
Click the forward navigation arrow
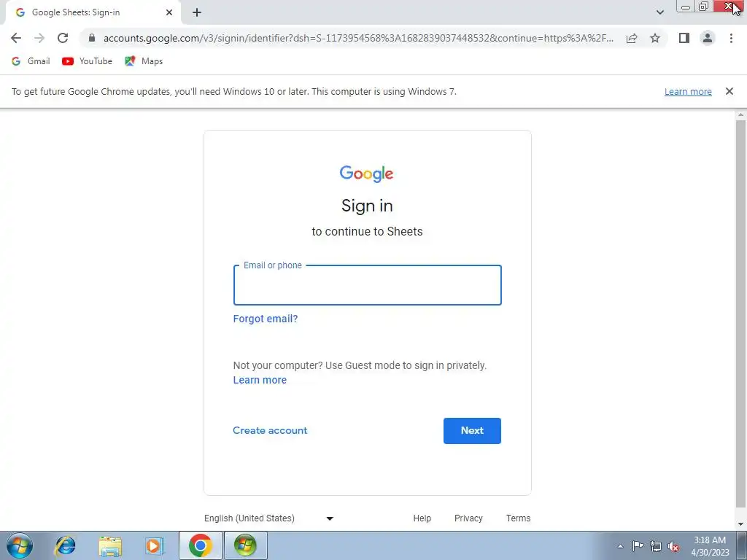[39, 38]
